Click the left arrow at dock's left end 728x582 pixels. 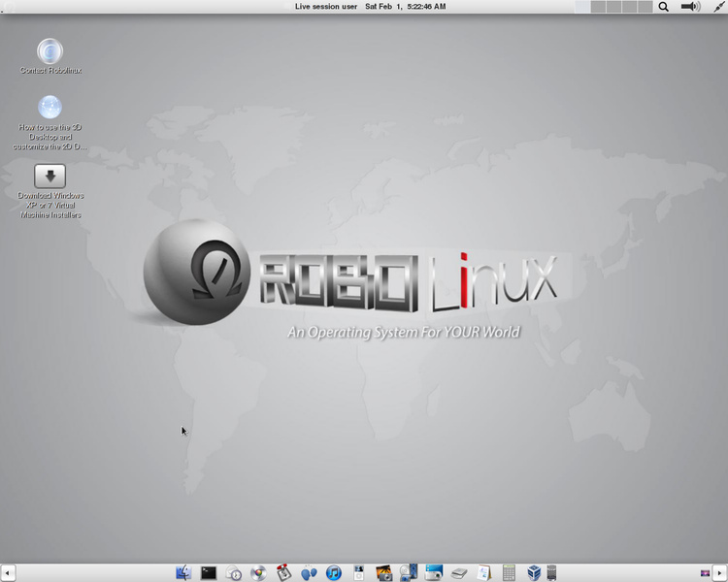8,573
